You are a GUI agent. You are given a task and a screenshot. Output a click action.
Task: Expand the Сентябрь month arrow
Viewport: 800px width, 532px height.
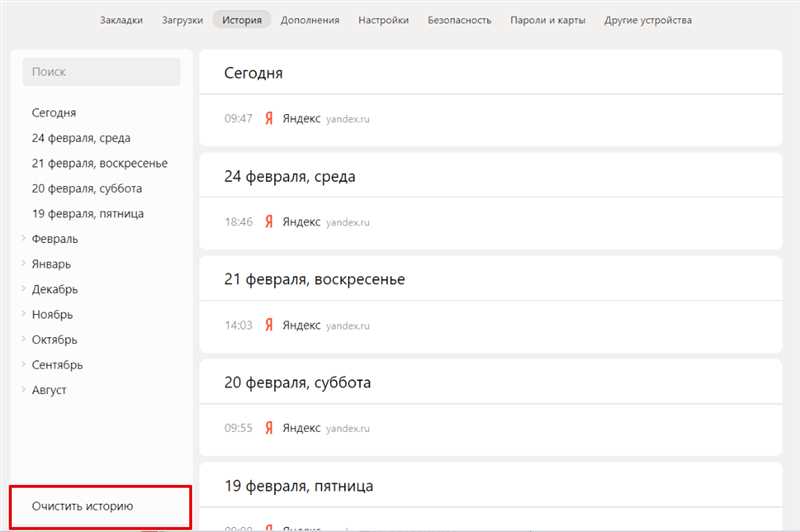pyautogui.click(x=23, y=364)
